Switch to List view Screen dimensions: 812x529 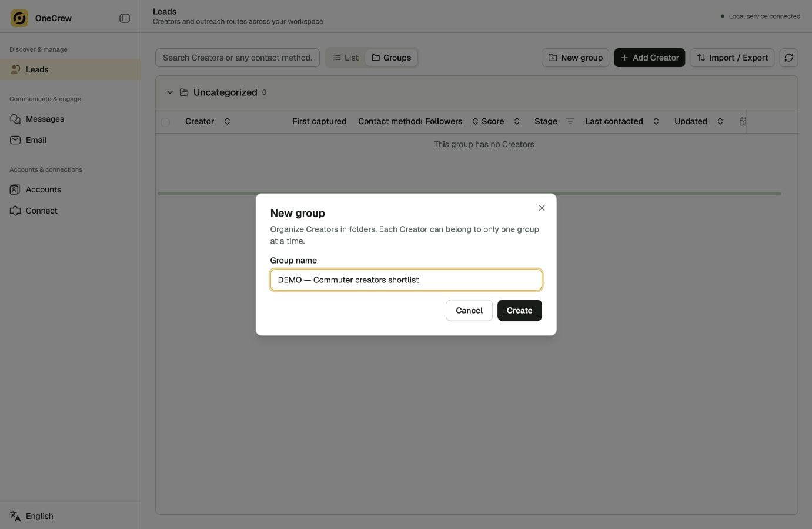pos(346,58)
